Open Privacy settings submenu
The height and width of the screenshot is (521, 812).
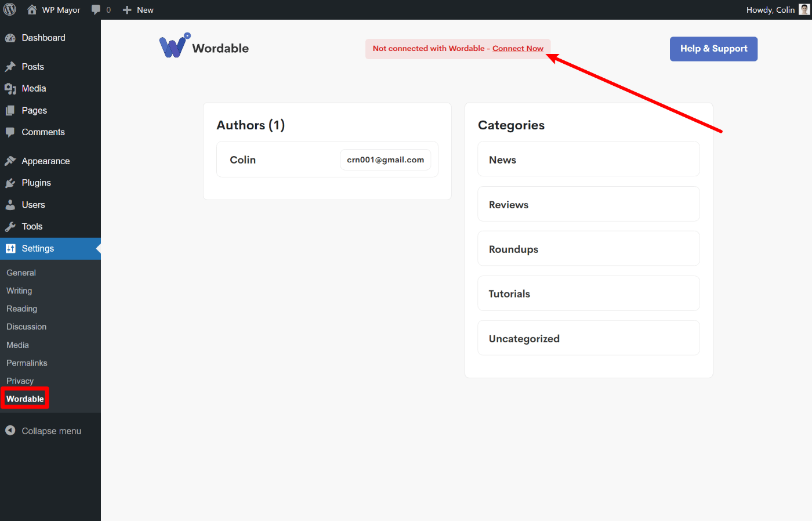20,381
